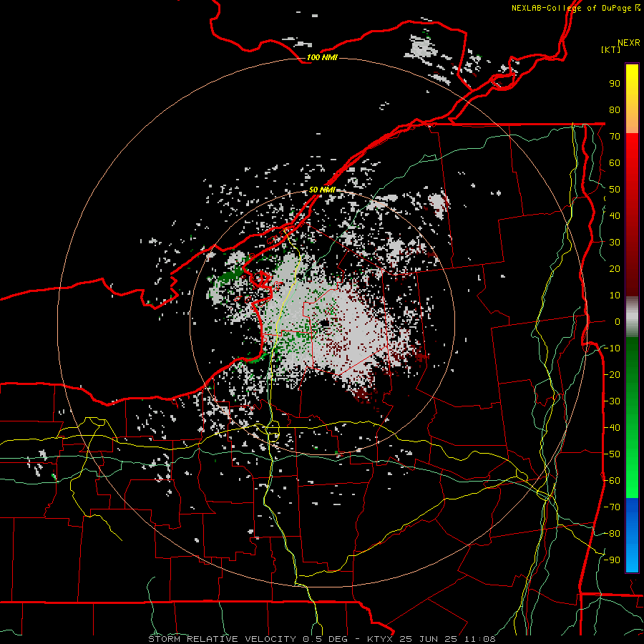Click the positive 60 scale label
Image resolution: width=644 pixels, height=644 pixels.
615,163
